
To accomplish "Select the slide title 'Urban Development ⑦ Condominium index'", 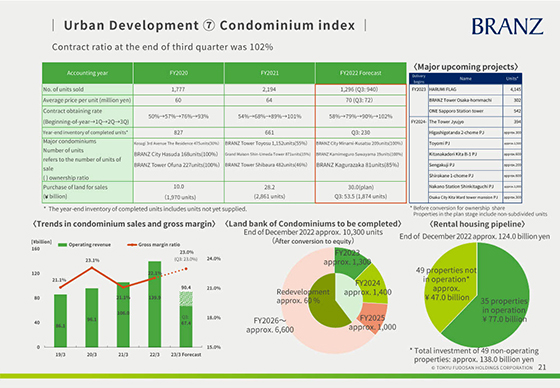I will click(x=209, y=25).
